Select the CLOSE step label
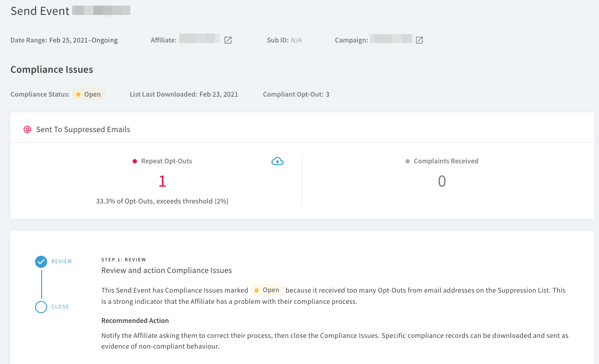Image resolution: width=599 pixels, height=364 pixels. coord(60,307)
